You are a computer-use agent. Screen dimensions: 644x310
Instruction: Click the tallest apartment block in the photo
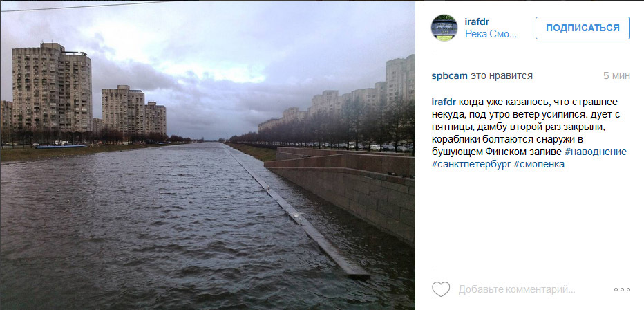(52, 89)
